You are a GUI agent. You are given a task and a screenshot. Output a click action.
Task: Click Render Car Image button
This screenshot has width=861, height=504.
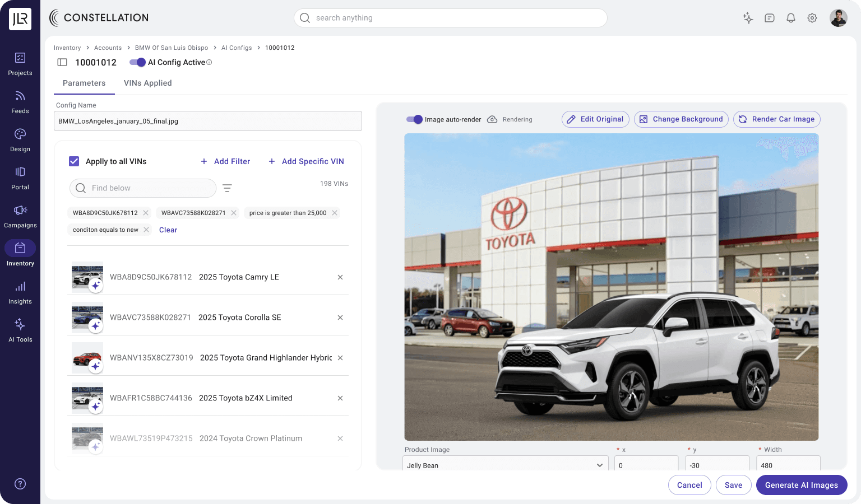coord(777,119)
